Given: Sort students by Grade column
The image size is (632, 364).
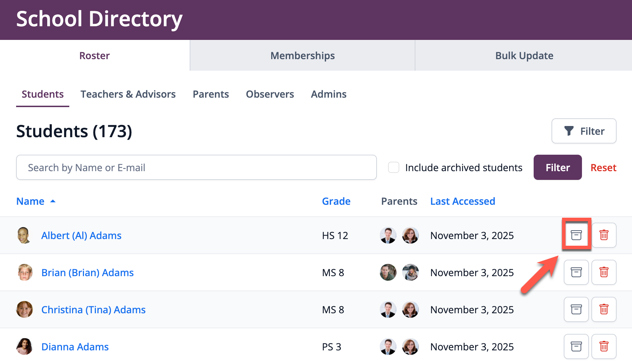Looking at the screenshot, I should tap(336, 201).
